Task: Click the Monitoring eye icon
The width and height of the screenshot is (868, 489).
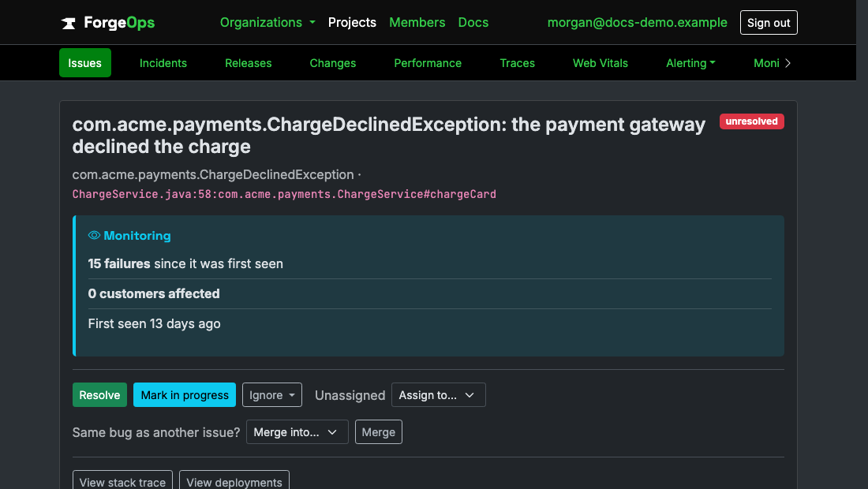Action: coord(94,236)
